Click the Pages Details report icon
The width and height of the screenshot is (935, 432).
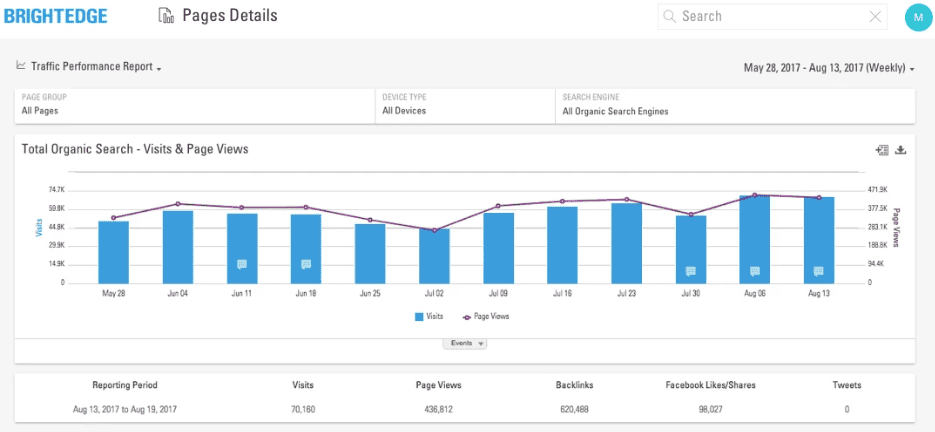tap(166, 16)
